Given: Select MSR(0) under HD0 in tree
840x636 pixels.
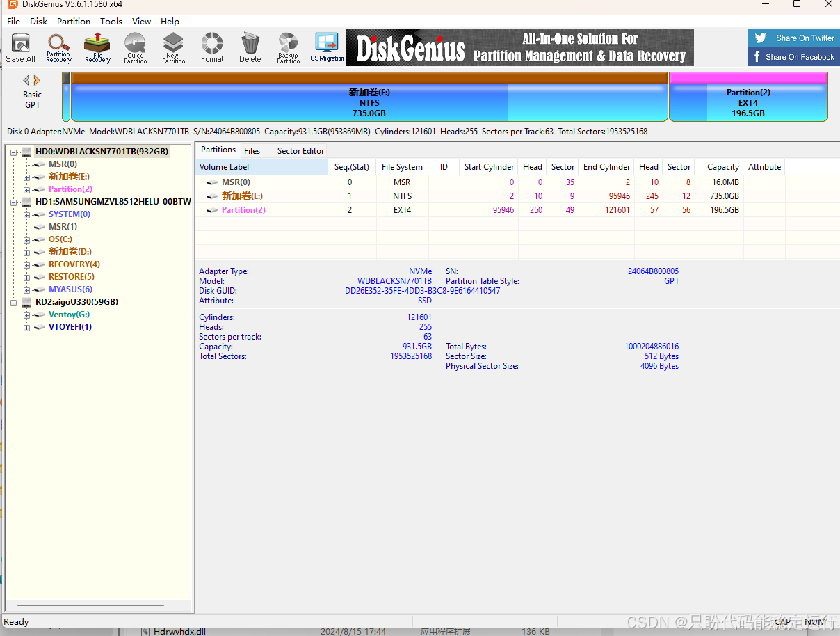Looking at the screenshot, I should 63,164.
